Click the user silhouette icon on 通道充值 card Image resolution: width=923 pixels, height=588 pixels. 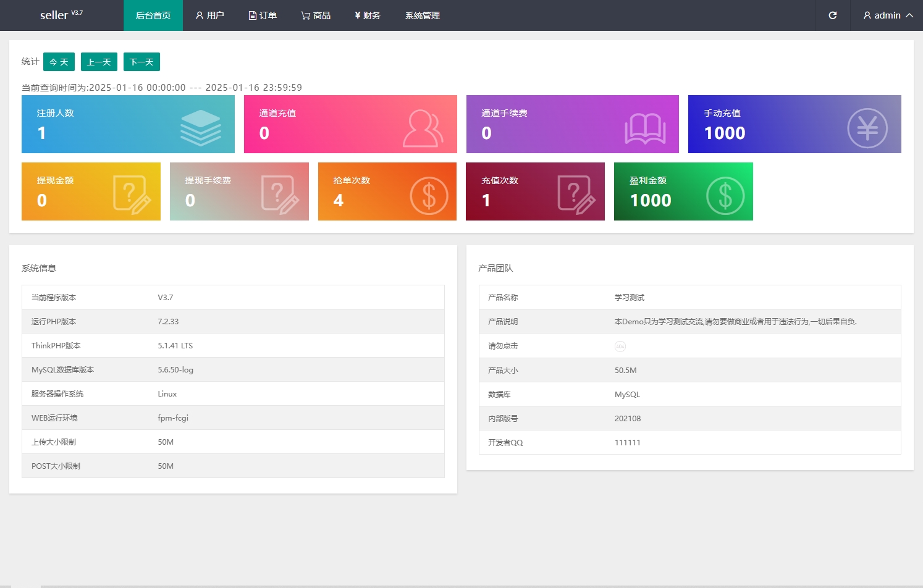click(423, 128)
